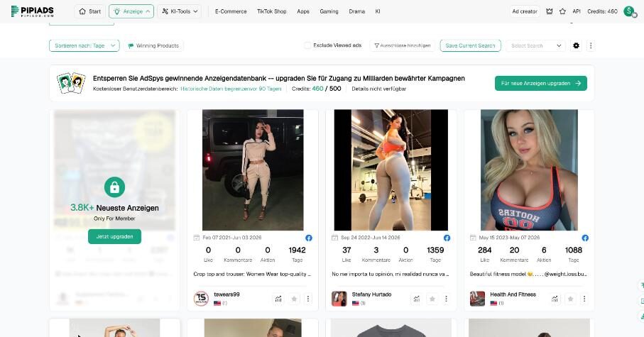Open the Health And Fitness ad thumbnail
The height and width of the screenshot is (337, 644).
[529, 170]
